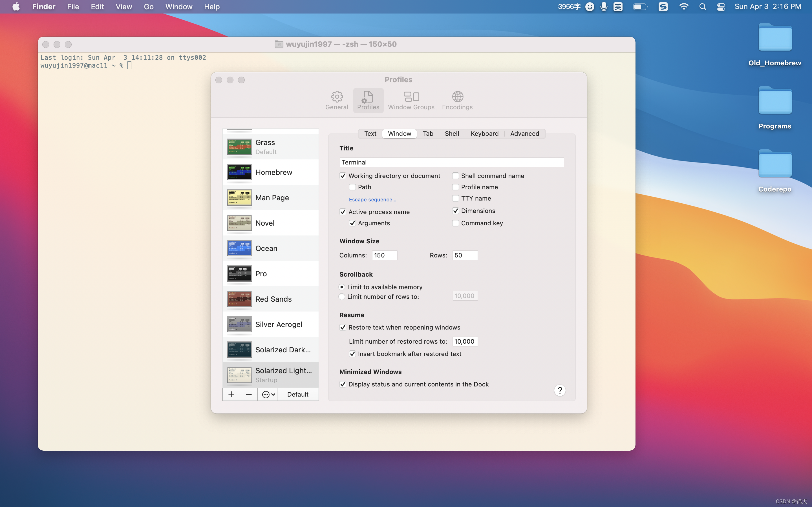
Task: Open the Window Groups pane
Action: (411, 100)
